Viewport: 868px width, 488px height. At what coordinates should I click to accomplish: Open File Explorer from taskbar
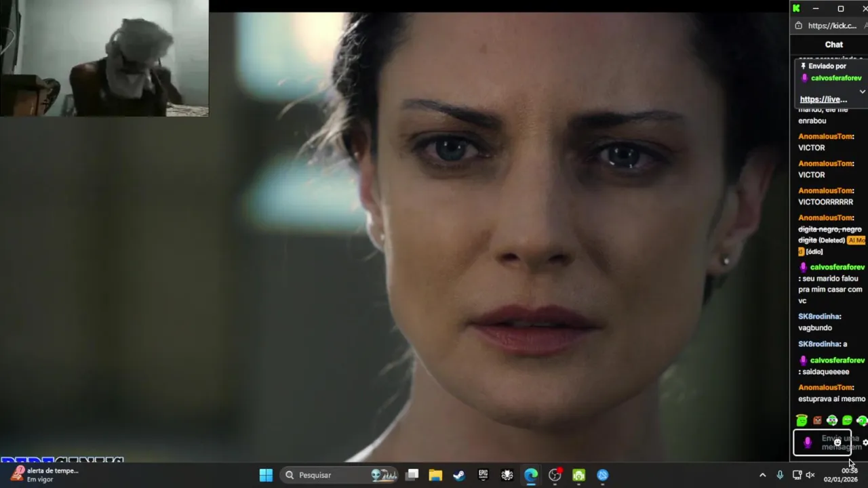(x=435, y=475)
